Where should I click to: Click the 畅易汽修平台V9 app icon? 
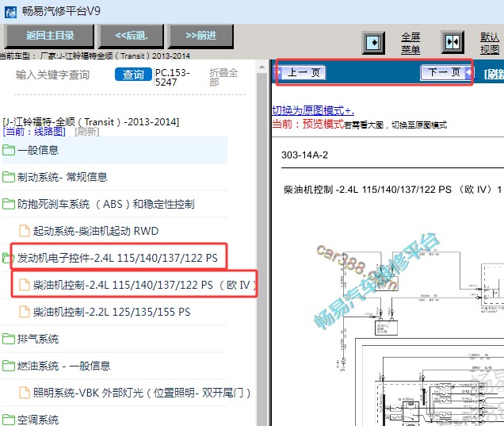pos(10,12)
